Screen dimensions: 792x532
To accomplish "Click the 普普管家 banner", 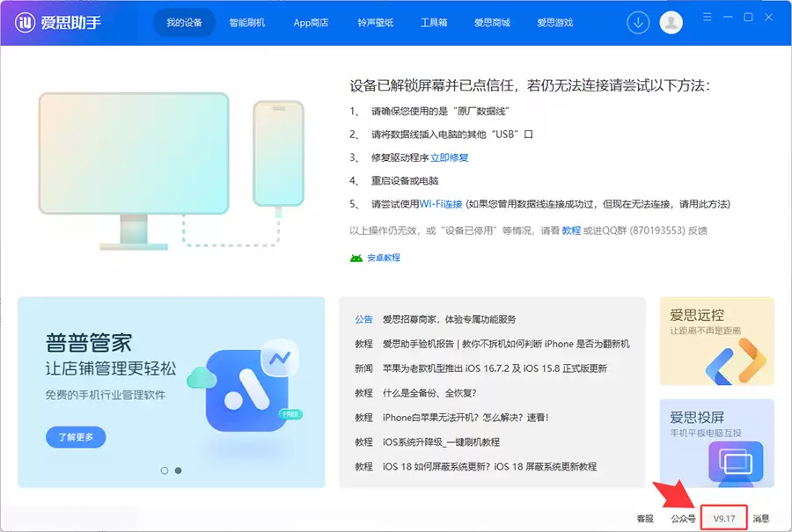I will coord(172,392).
